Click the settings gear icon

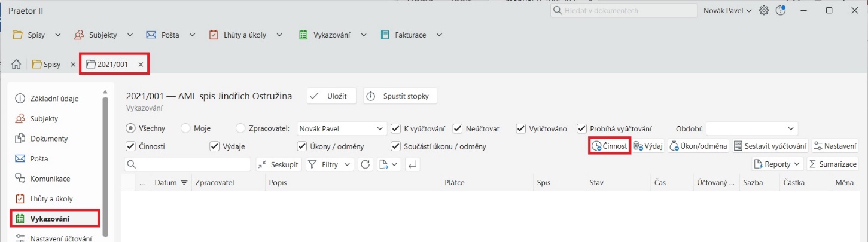click(x=764, y=11)
